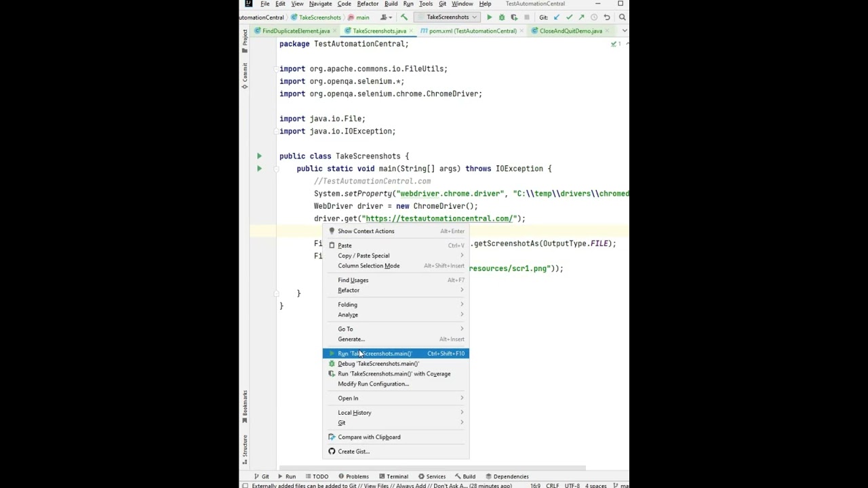868x488 pixels.
Task: Show the hidden editor tabs chevron
Action: pos(624,30)
